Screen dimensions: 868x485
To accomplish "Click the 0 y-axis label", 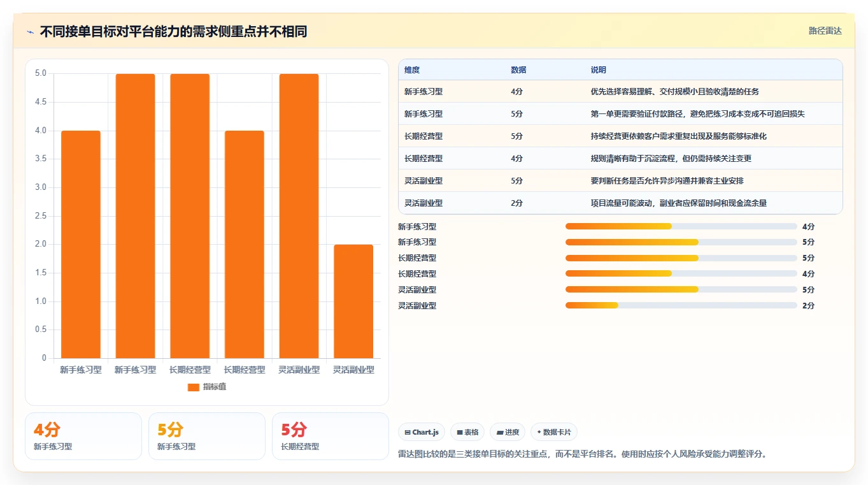I will point(45,358).
